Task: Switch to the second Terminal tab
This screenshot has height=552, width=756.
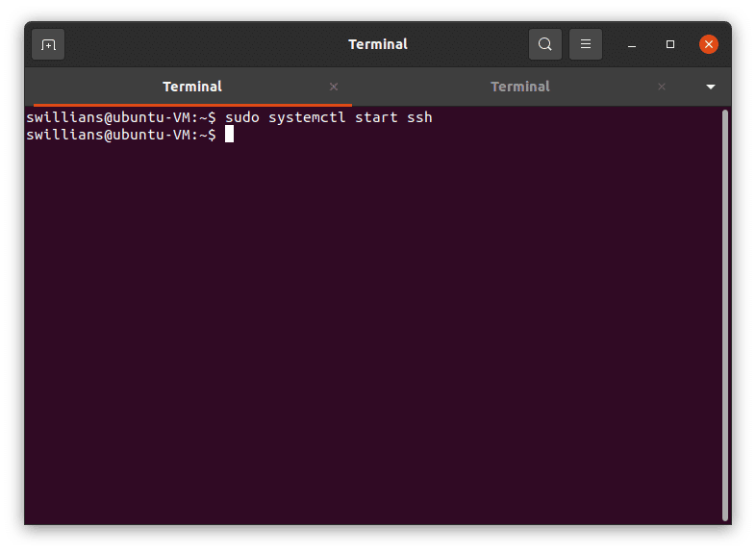Action: click(x=519, y=87)
